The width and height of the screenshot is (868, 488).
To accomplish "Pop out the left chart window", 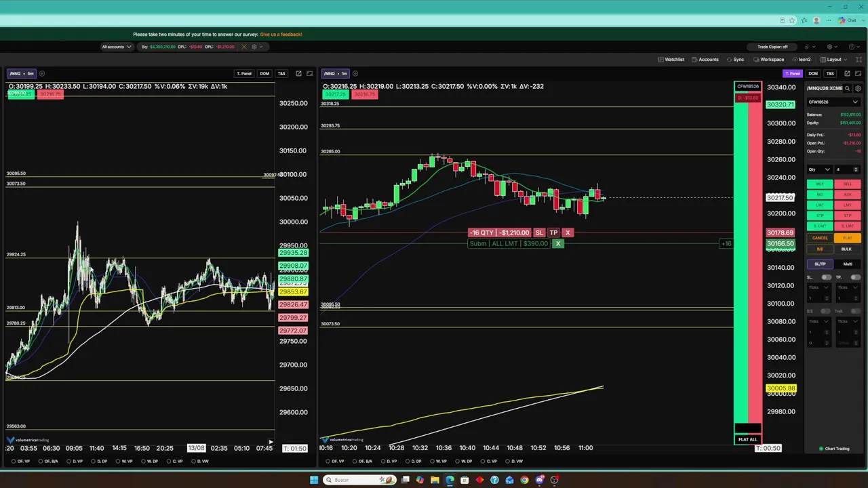I will [298, 73].
